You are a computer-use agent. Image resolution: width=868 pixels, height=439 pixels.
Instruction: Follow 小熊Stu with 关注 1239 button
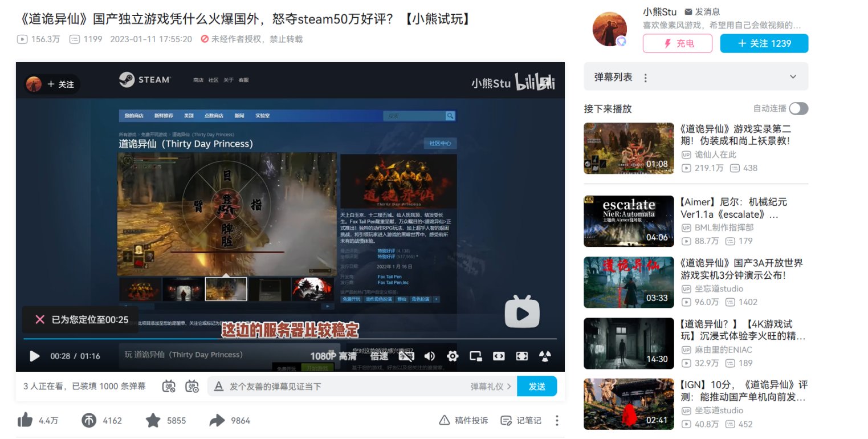[x=764, y=43]
